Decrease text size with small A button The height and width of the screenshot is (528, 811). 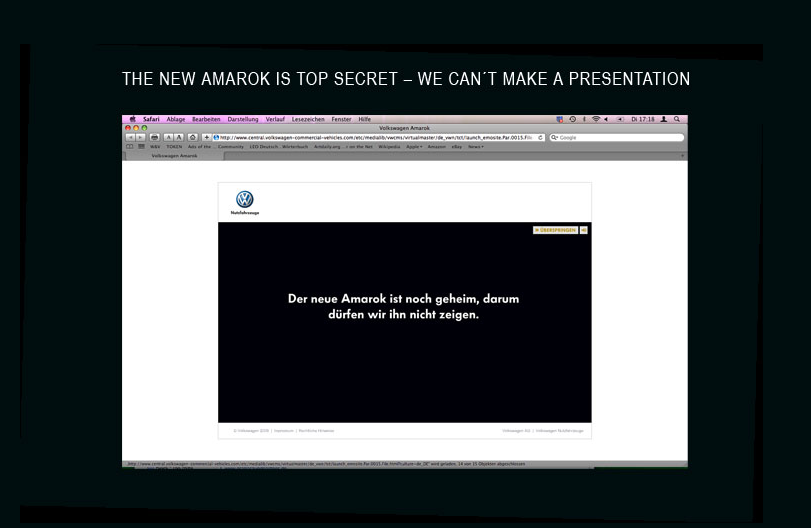tap(168, 137)
